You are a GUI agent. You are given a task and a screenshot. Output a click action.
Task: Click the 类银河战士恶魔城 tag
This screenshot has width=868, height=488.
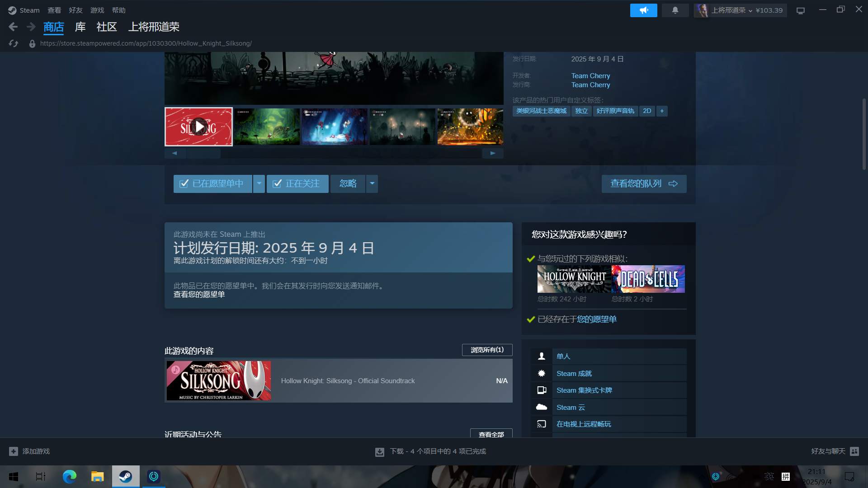[541, 111]
